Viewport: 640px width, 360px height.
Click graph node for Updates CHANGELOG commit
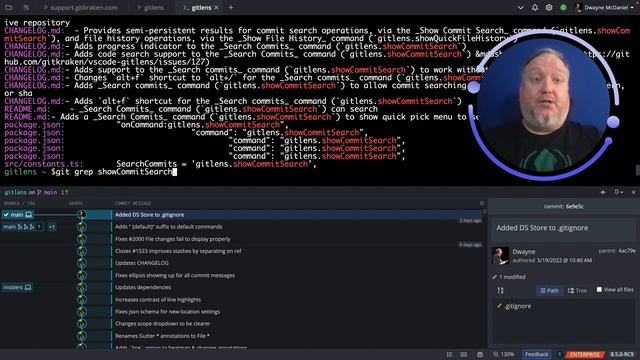pyautogui.click(x=82, y=263)
